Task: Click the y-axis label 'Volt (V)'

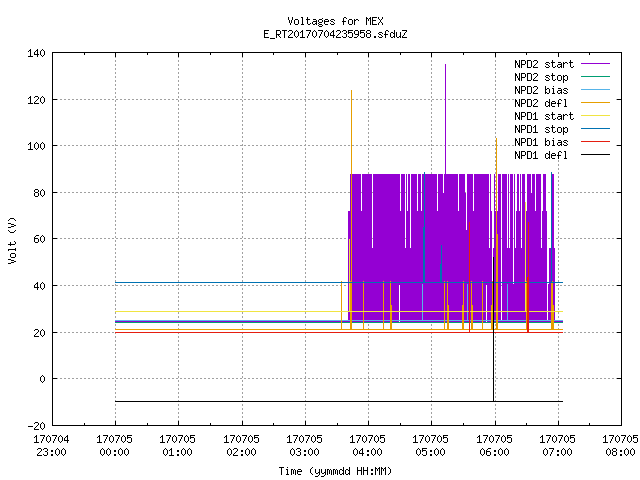Action: [x=12, y=240]
